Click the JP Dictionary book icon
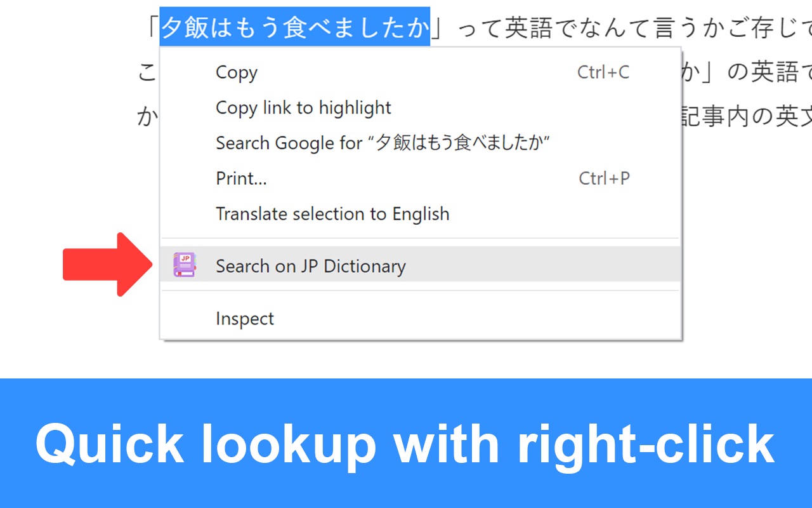Viewport: 812px width, 508px height. 185,265
